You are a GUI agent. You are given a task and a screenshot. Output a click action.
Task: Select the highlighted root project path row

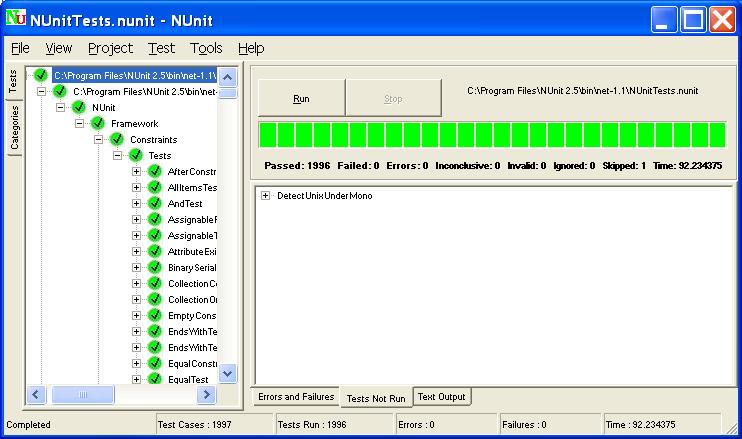134,75
